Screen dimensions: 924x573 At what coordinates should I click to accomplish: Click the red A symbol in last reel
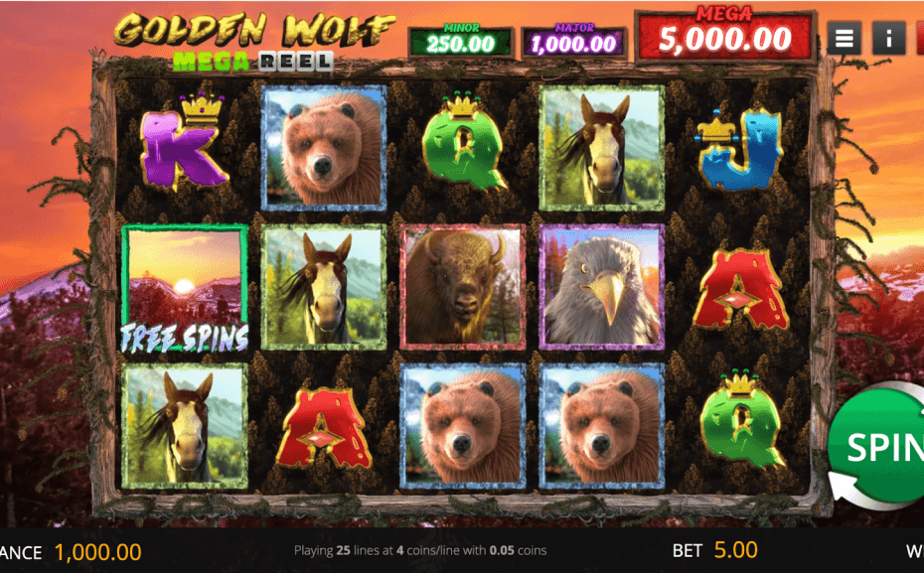741,289
